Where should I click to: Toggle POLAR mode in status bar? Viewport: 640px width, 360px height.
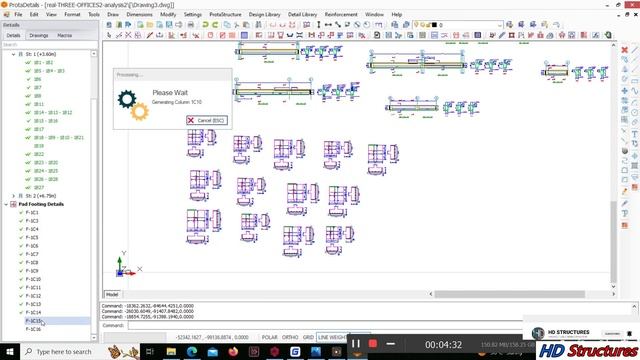pos(269,337)
